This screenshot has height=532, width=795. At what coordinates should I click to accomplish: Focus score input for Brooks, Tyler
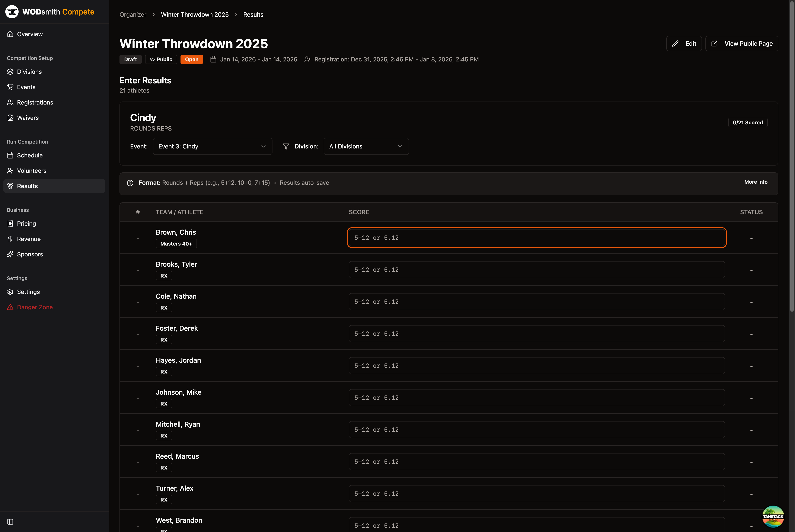coord(536,270)
